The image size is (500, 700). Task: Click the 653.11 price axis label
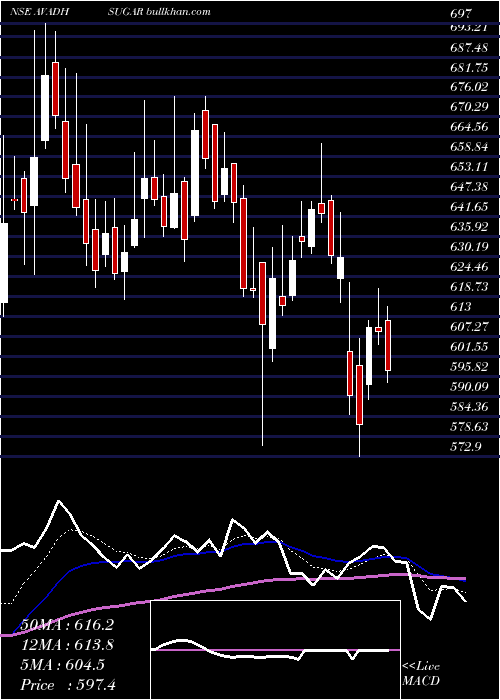(x=469, y=167)
